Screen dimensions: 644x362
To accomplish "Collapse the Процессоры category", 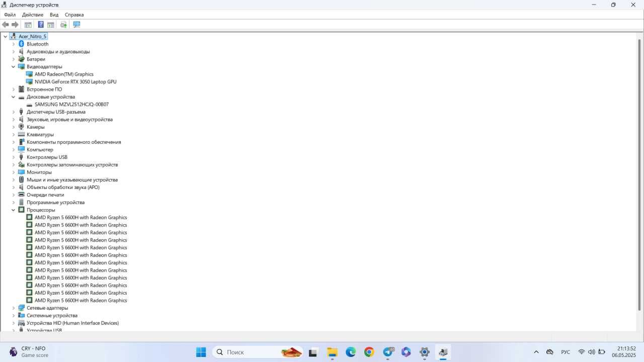I will point(14,210).
